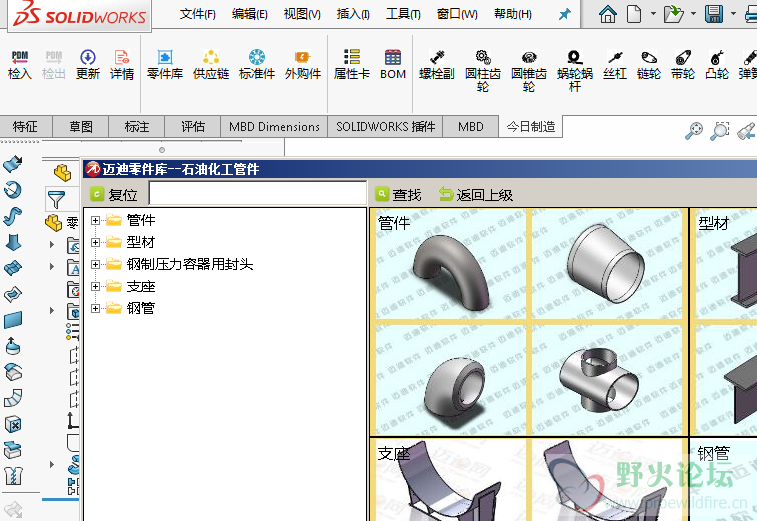Select the 今日制造 tab
This screenshot has height=521, width=757.
tap(531, 127)
